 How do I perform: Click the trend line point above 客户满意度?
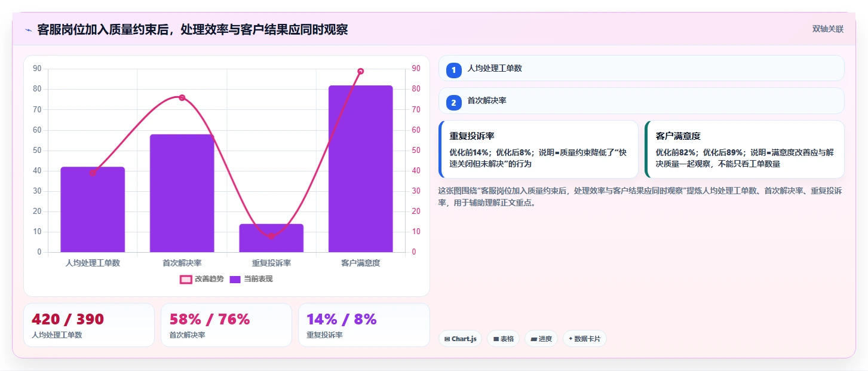360,71
